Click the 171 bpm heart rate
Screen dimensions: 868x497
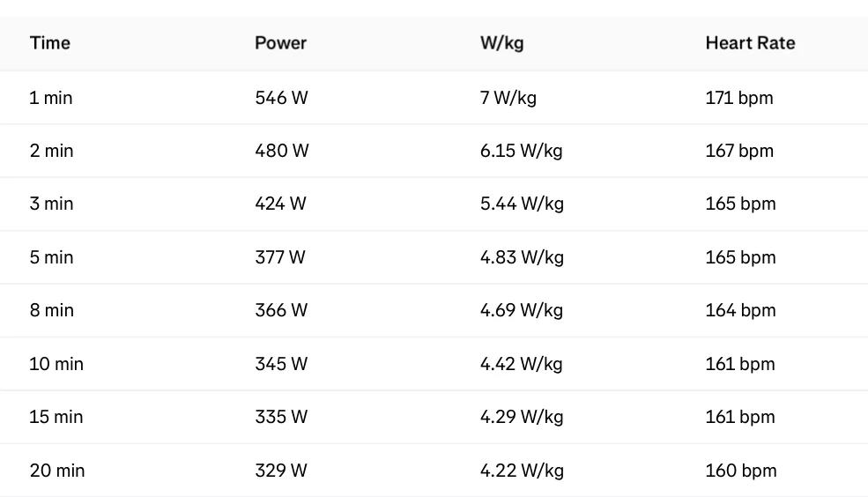(739, 98)
